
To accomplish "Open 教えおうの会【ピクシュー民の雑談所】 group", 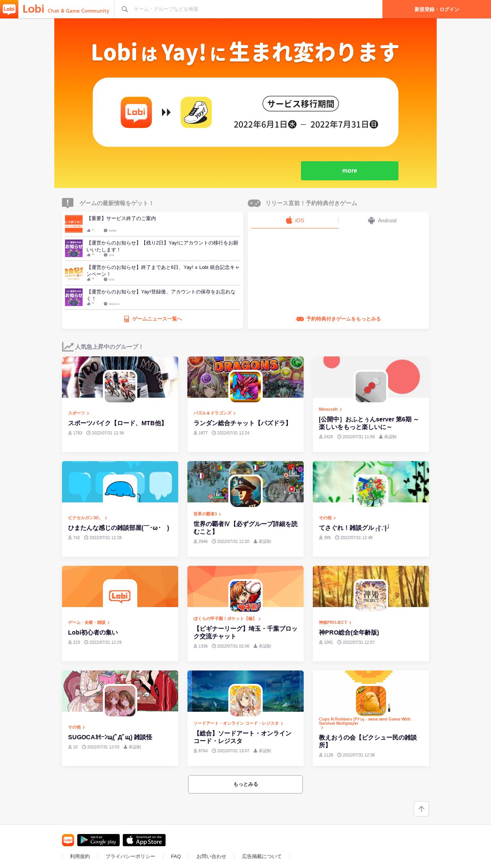I will point(368,742).
